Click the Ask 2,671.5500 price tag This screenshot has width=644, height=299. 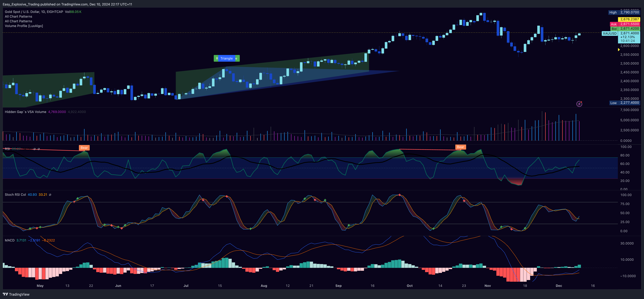[x=625, y=24]
